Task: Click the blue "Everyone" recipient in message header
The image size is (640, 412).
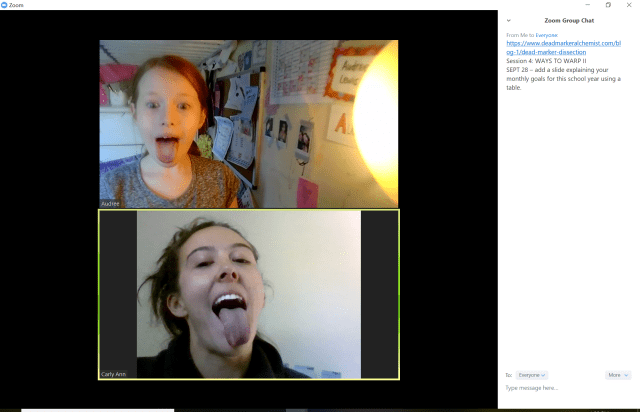Action: pos(547,35)
